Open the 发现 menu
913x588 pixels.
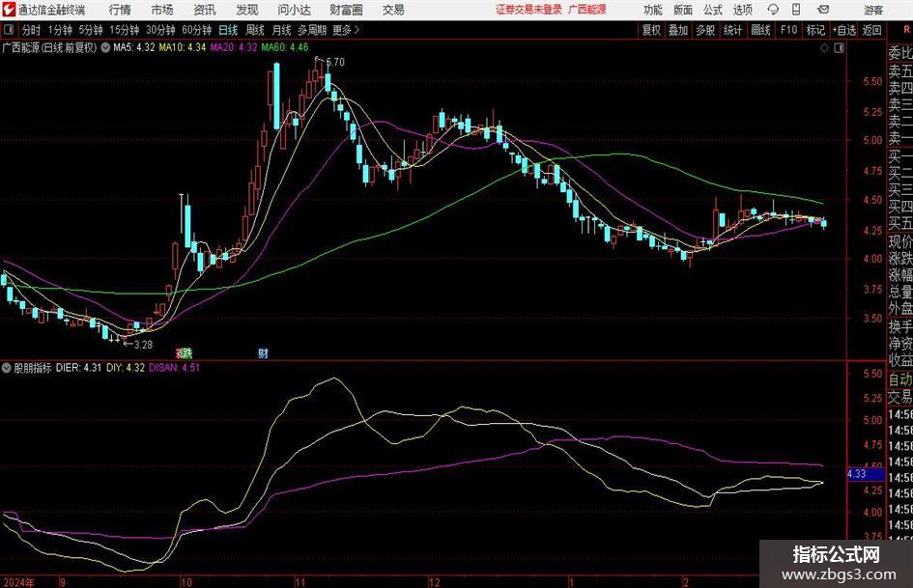[x=247, y=10]
